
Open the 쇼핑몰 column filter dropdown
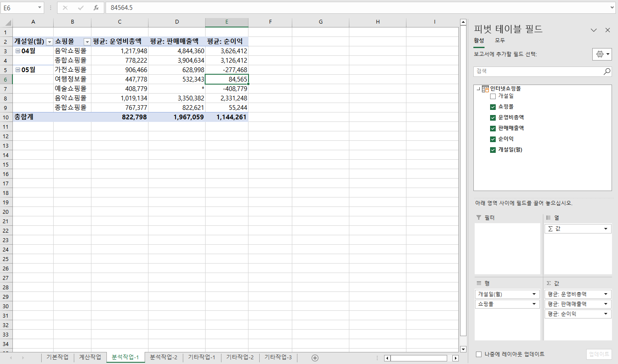(x=87, y=42)
